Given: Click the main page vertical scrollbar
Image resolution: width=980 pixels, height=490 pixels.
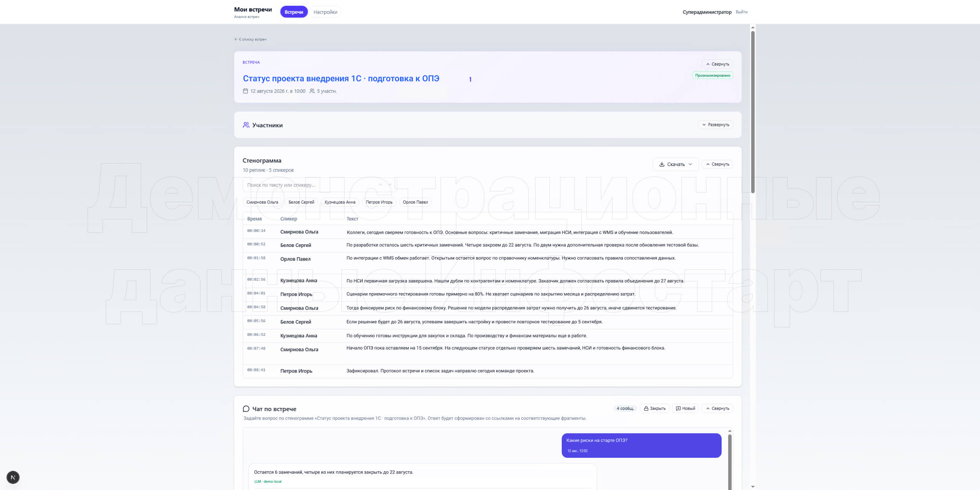Looking at the screenshot, I should pos(753,111).
